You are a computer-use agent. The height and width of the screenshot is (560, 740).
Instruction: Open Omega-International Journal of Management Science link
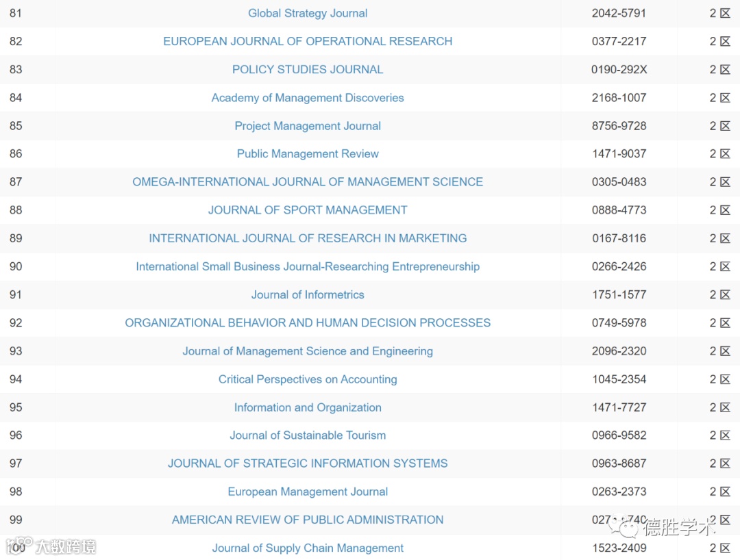pyautogui.click(x=308, y=182)
